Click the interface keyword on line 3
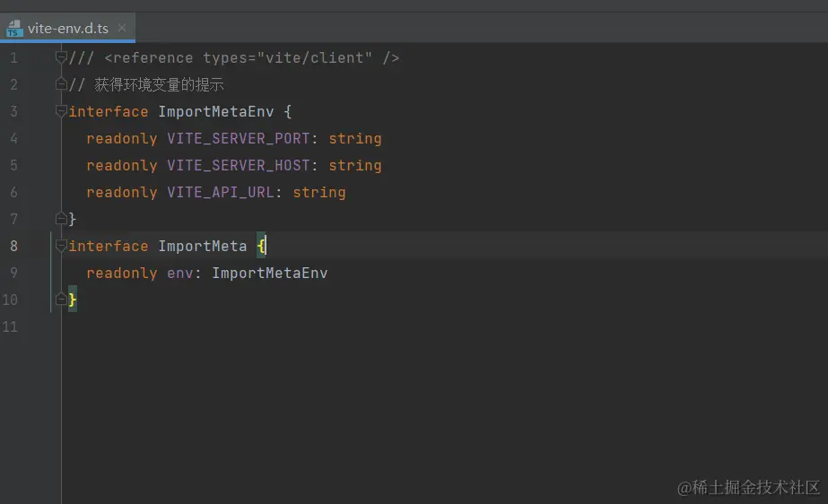 [109, 111]
